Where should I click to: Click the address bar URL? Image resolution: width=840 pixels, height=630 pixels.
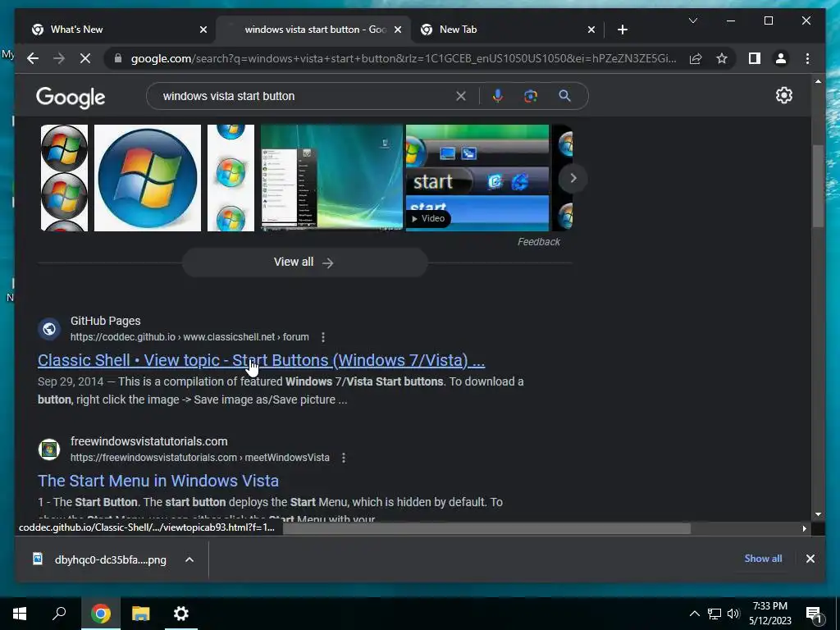pos(404,58)
